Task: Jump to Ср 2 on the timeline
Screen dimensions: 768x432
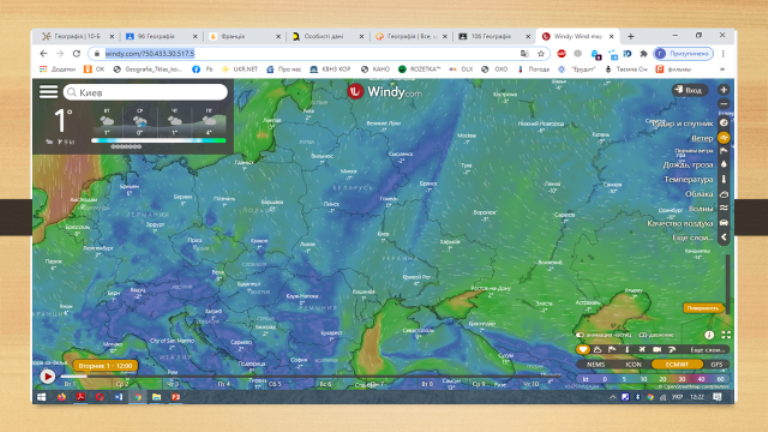Action: [x=121, y=384]
